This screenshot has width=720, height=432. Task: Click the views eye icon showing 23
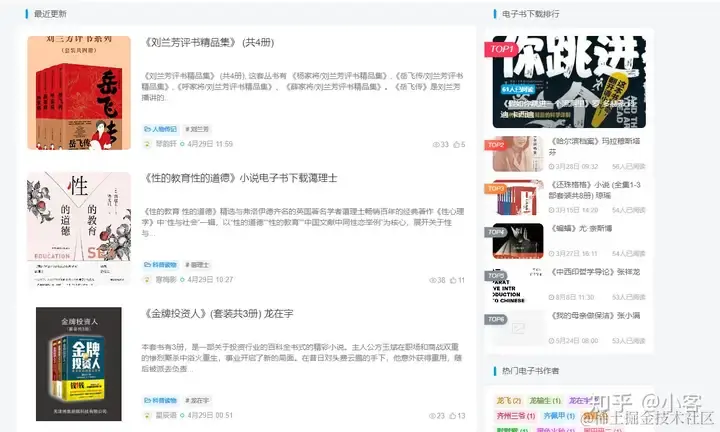(433, 416)
